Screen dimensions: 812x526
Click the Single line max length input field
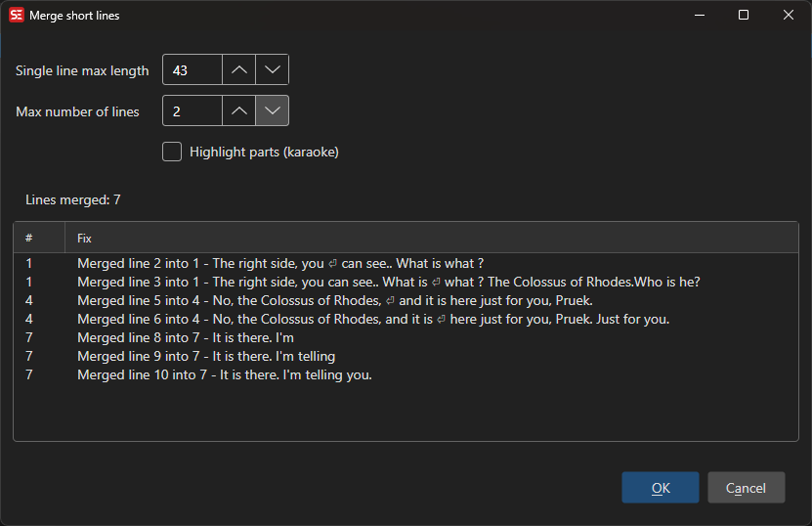point(192,69)
